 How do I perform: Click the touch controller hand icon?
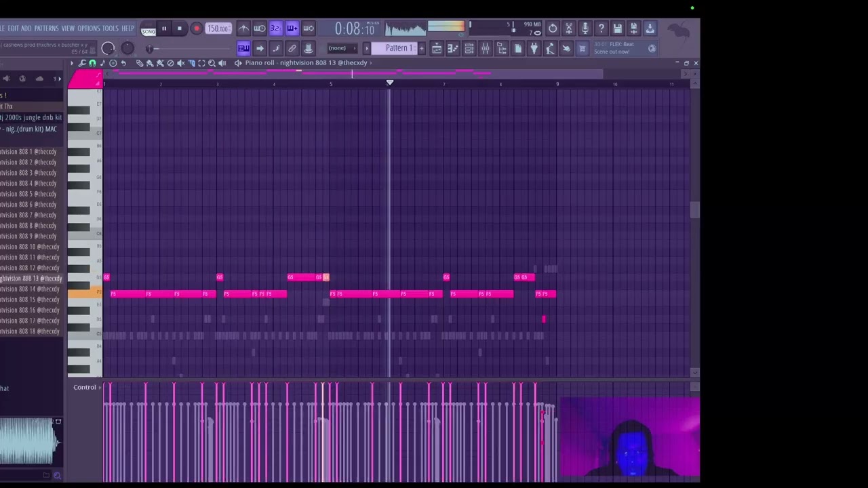(x=567, y=48)
